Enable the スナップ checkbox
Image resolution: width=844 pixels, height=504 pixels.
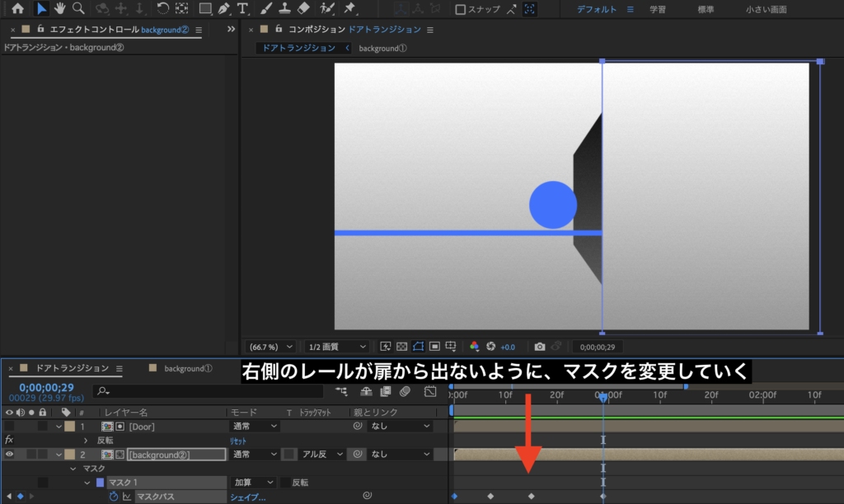point(461,10)
